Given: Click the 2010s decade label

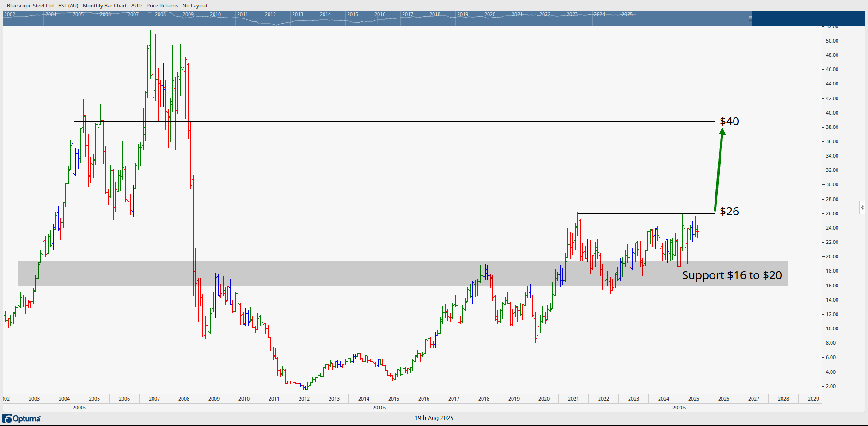Looking at the screenshot, I should click(x=379, y=408).
